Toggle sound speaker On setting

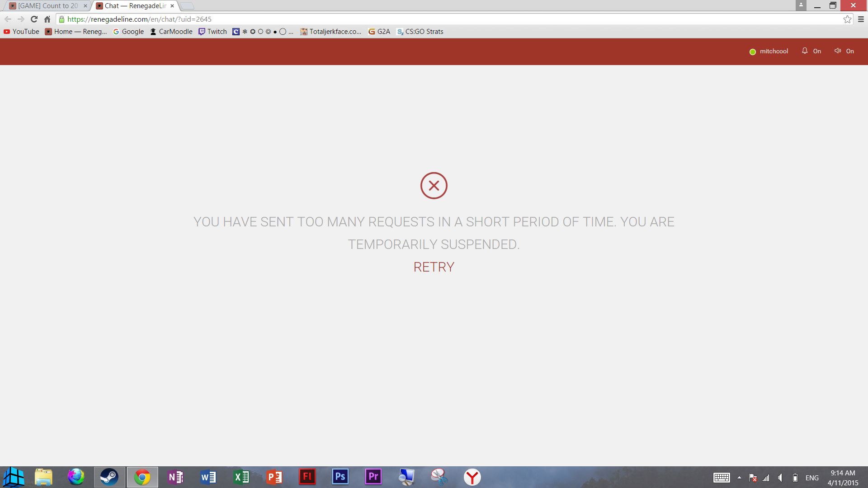tap(844, 51)
